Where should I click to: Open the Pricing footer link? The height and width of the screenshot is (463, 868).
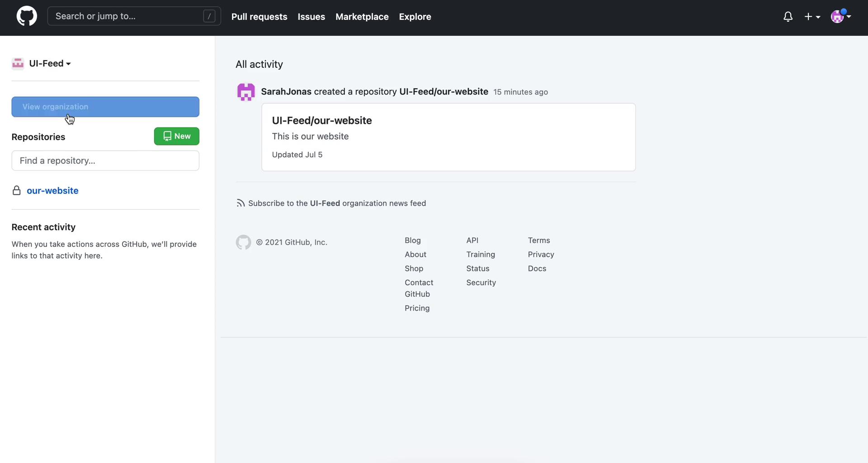(417, 308)
